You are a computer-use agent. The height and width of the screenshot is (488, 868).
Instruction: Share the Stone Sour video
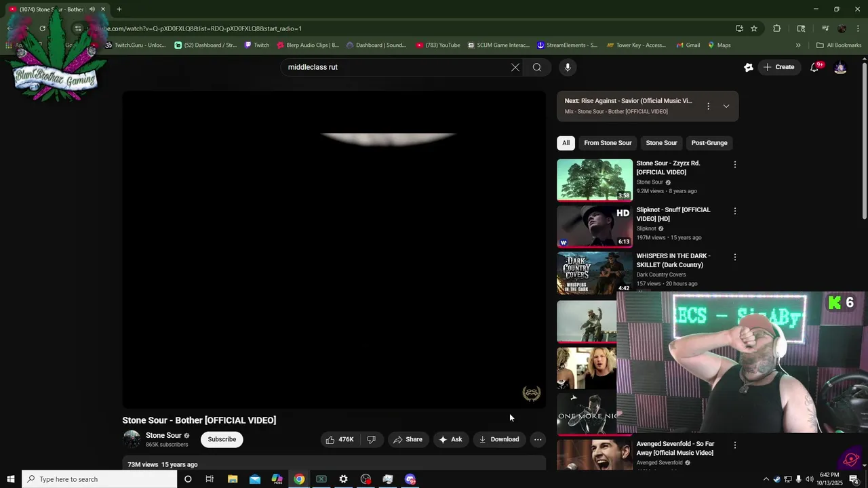pos(408,439)
